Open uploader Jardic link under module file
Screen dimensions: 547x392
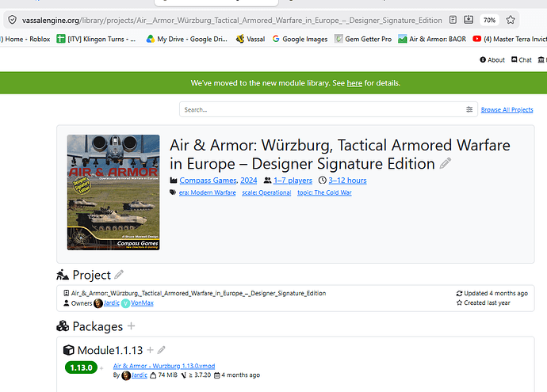tap(140, 375)
